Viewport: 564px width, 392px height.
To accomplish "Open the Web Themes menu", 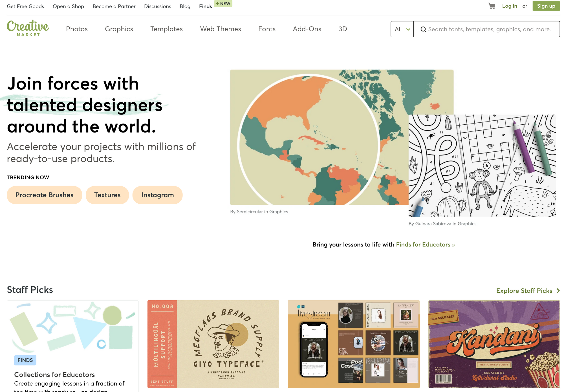I will 221,29.
